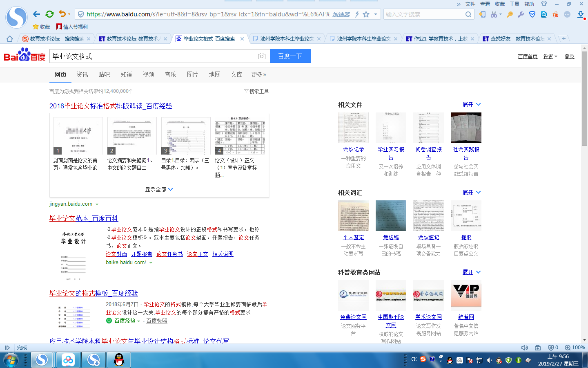Click the blue shield security icon

pyautogui.click(x=532, y=14)
